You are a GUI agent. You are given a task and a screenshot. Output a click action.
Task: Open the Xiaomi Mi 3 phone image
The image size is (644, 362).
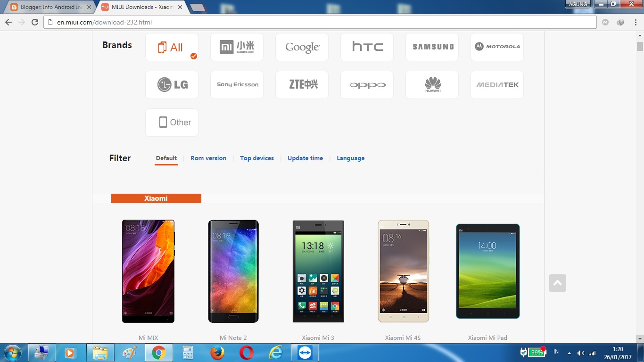tap(318, 271)
